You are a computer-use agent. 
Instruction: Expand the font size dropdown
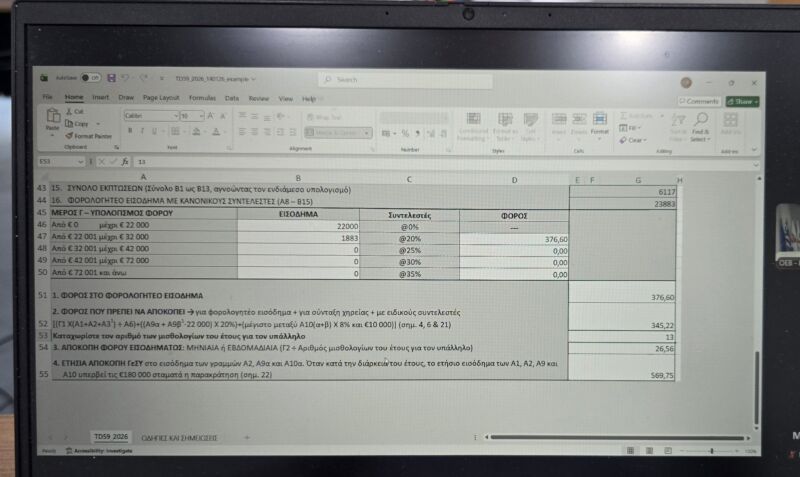pyautogui.click(x=202, y=116)
